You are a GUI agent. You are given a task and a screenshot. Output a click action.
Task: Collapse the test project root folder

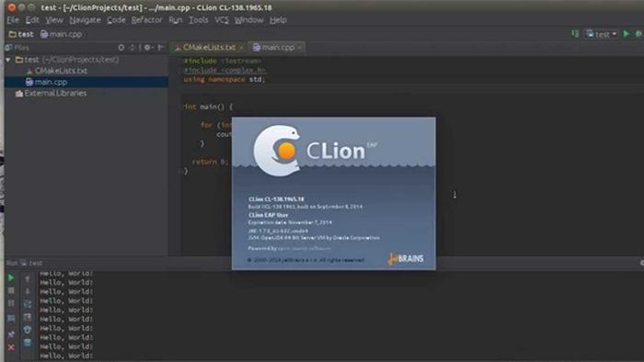click(7, 60)
